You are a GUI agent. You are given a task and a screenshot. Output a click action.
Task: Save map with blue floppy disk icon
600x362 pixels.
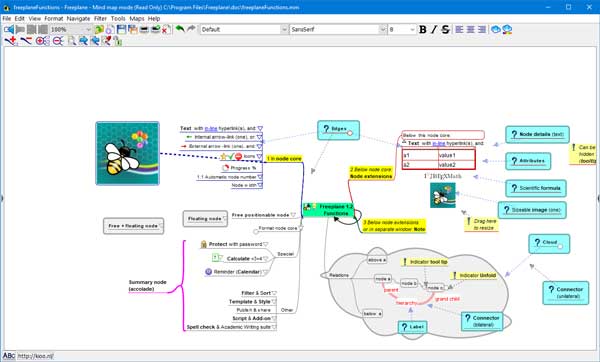click(121, 29)
